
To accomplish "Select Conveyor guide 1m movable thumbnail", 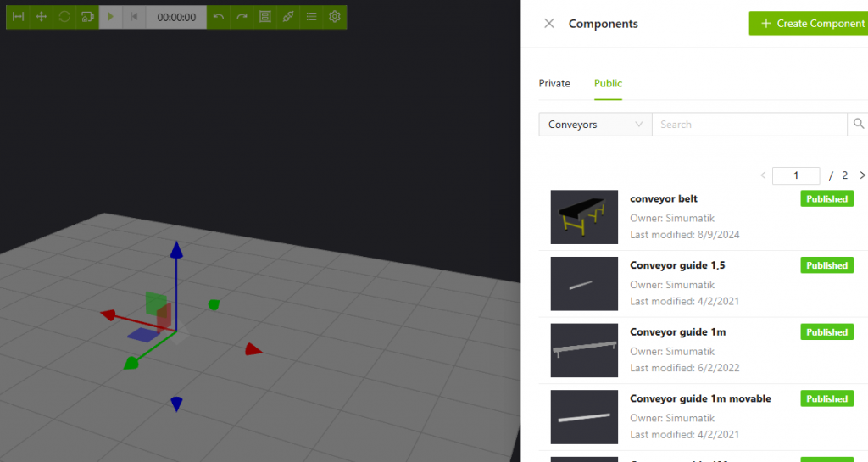I will [x=584, y=417].
